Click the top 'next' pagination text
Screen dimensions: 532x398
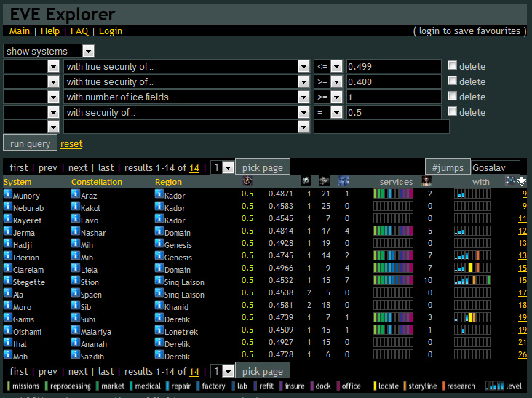(78, 167)
